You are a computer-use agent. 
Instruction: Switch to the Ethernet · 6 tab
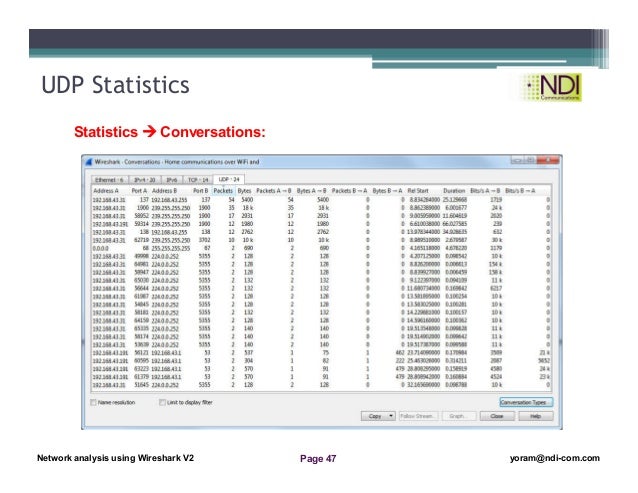[x=109, y=180]
